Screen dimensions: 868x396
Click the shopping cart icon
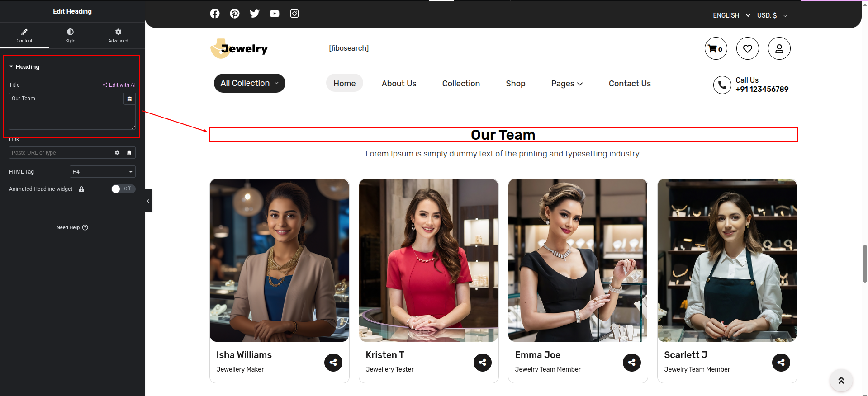pos(716,48)
